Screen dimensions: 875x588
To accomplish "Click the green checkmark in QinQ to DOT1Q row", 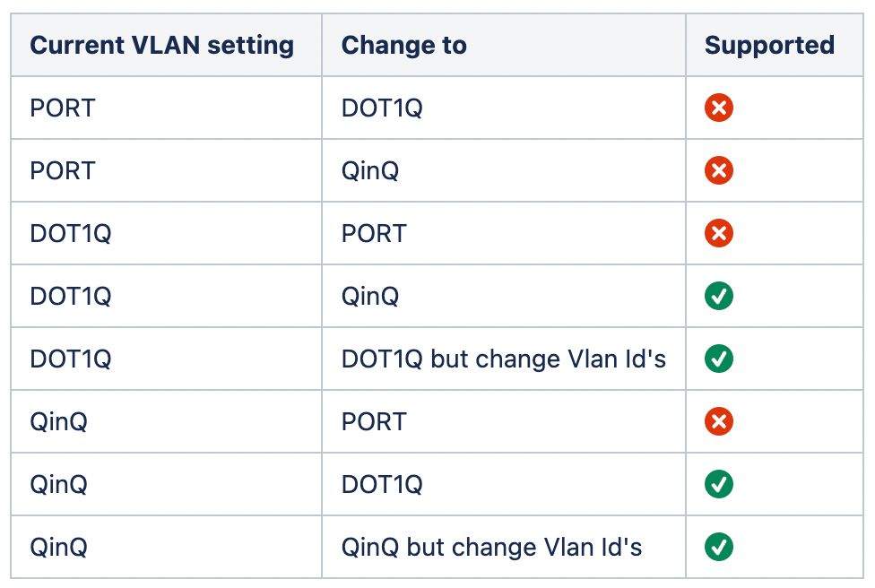I will 719,484.
